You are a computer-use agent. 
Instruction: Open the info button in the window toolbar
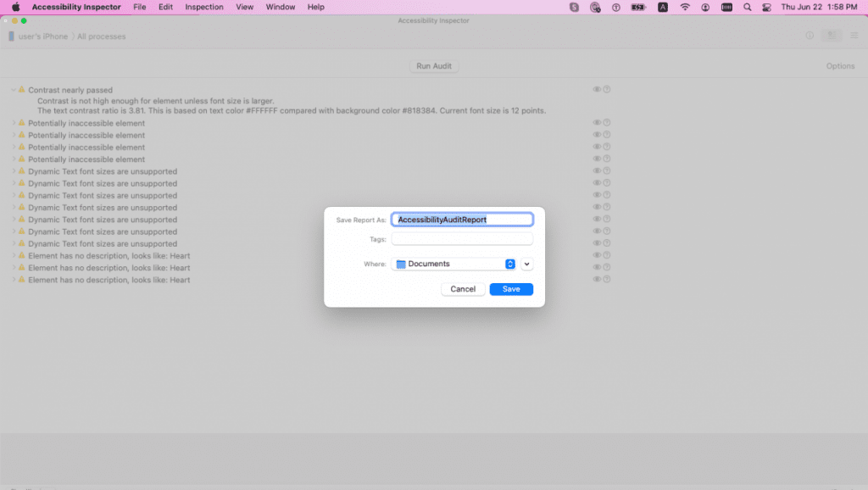[811, 36]
